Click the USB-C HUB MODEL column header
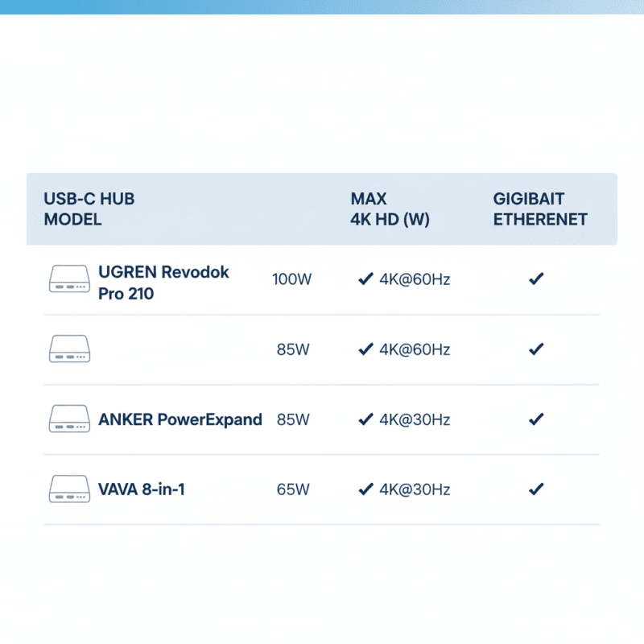Screen dimensions: 644x644 (89, 209)
